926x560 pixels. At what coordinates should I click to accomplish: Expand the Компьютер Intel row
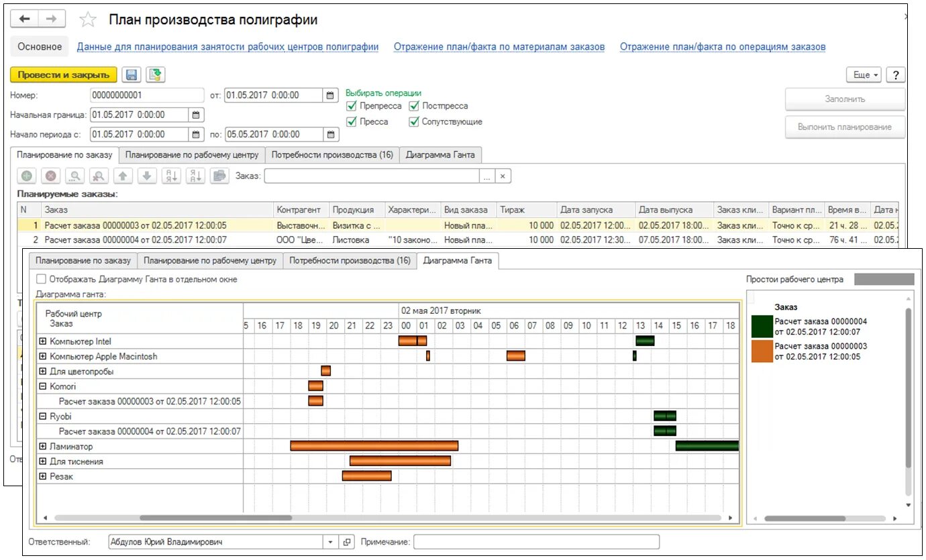43,341
